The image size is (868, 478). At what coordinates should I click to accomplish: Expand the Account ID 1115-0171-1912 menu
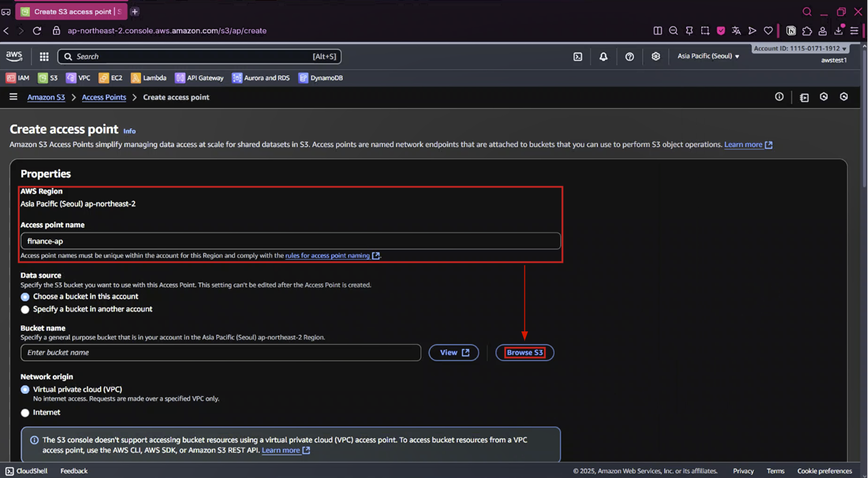point(800,48)
